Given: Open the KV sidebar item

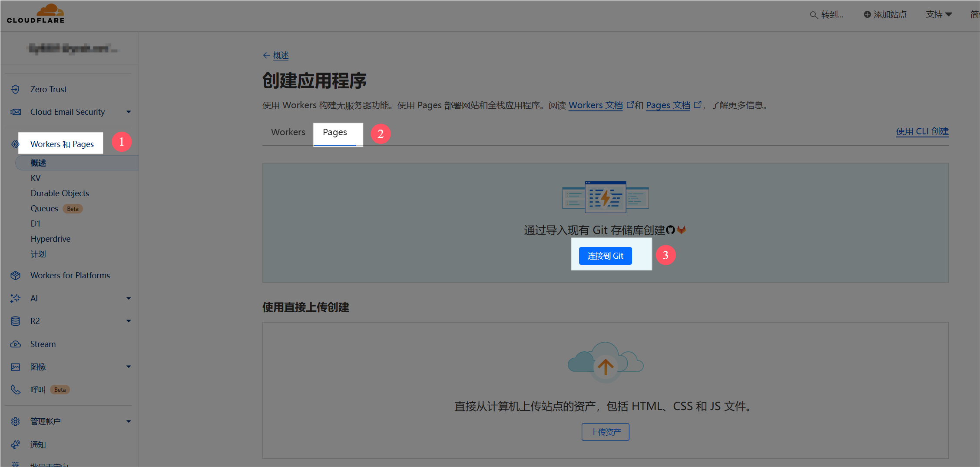Looking at the screenshot, I should [36, 178].
